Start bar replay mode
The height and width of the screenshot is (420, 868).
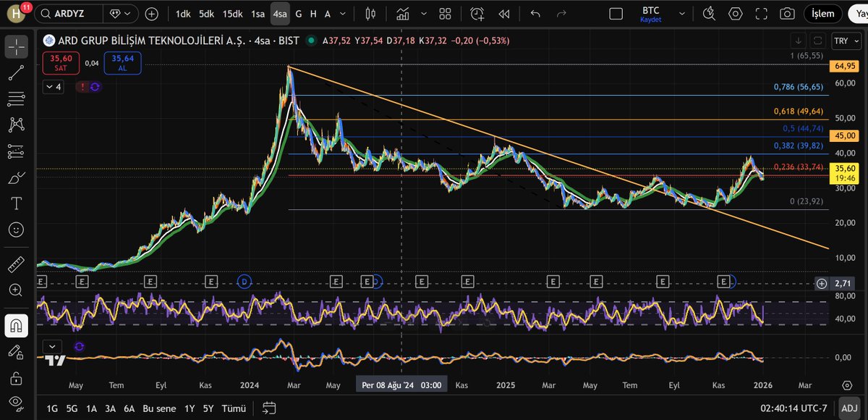pyautogui.click(x=504, y=13)
